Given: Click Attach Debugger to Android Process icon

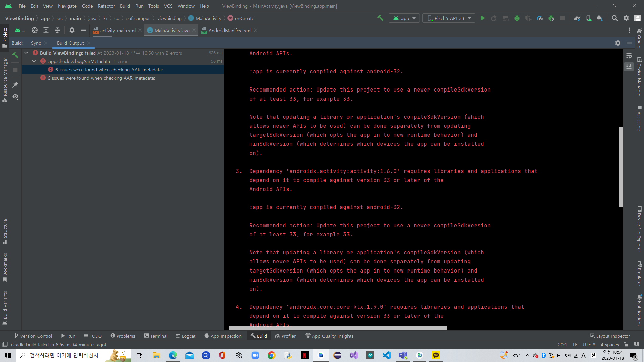Looking at the screenshot, I should coord(551,18).
